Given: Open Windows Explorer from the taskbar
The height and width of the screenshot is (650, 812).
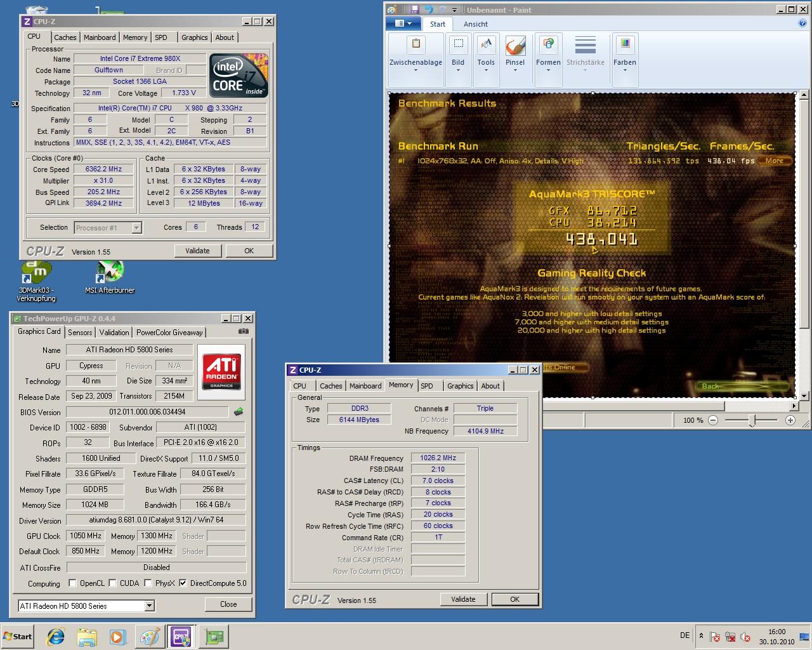Looking at the screenshot, I should (x=87, y=637).
